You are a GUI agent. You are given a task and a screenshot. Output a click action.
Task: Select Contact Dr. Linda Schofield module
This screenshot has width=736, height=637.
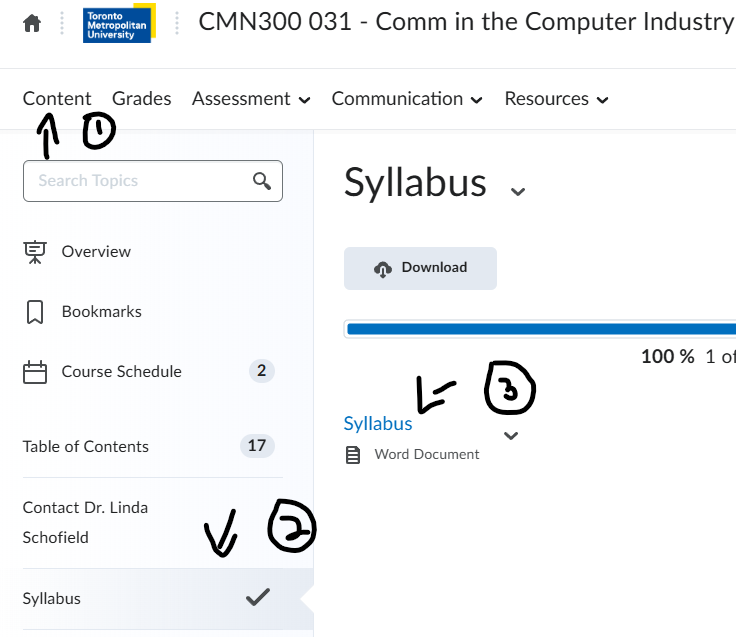(x=86, y=522)
